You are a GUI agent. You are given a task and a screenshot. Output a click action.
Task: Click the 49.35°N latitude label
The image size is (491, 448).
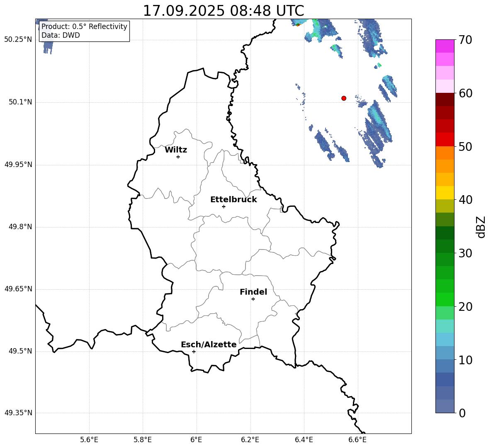click(18, 413)
